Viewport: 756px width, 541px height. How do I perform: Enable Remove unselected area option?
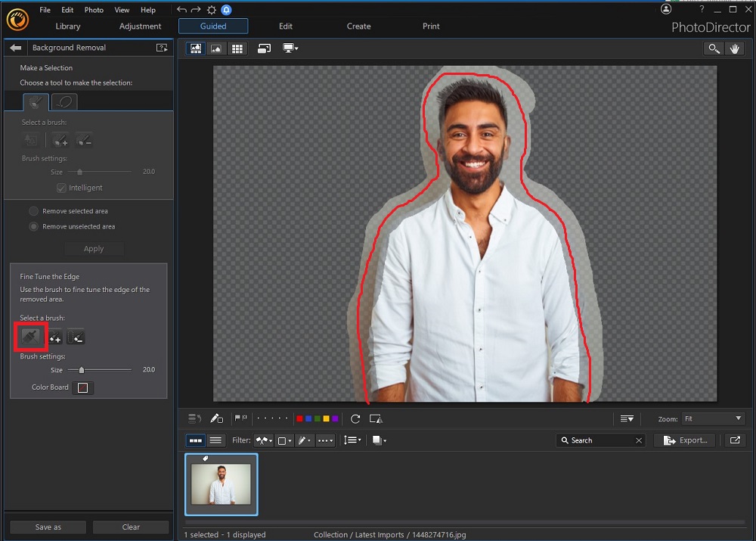click(x=33, y=226)
